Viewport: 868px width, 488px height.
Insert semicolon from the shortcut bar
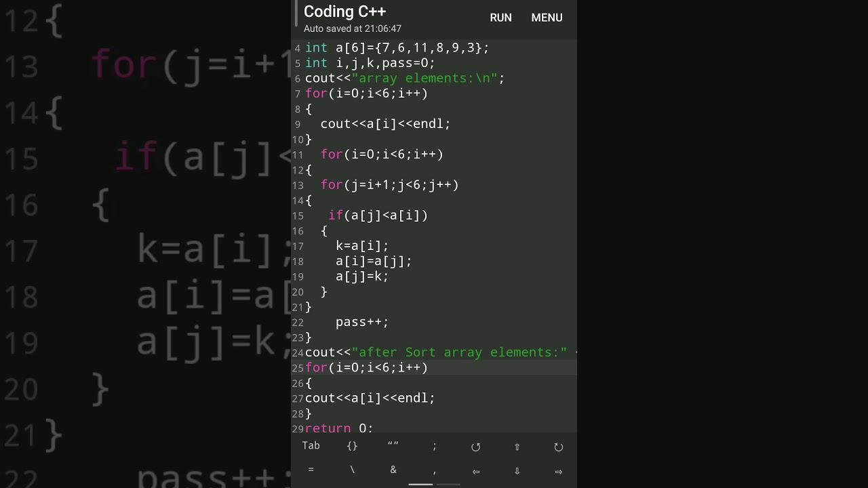coord(435,446)
